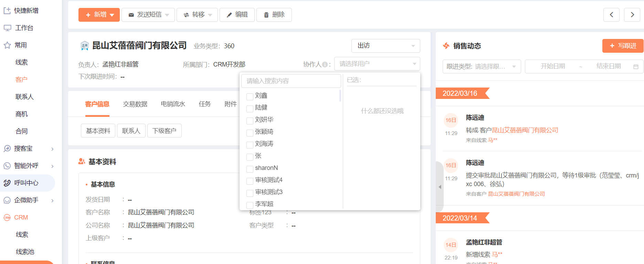Check 审核测试4 user
The height and width of the screenshot is (264, 644).
pos(250,181)
